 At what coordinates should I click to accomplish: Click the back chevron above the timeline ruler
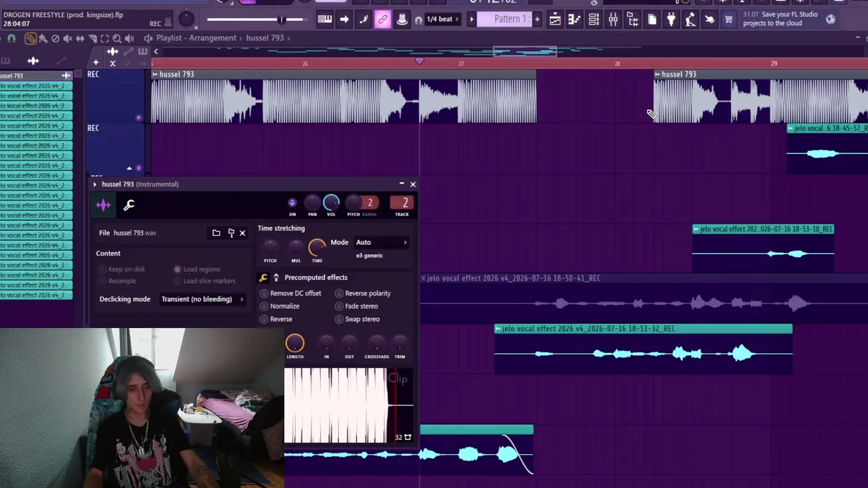tap(155, 52)
